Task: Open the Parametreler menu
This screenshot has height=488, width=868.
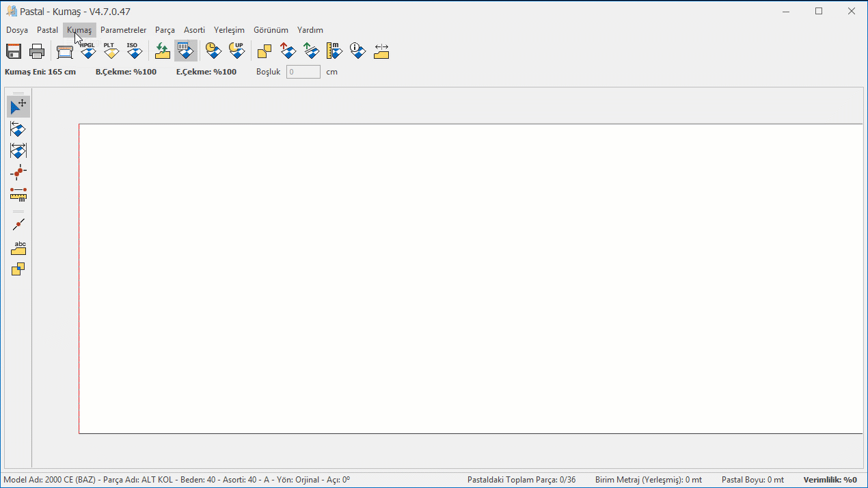Action: (123, 30)
